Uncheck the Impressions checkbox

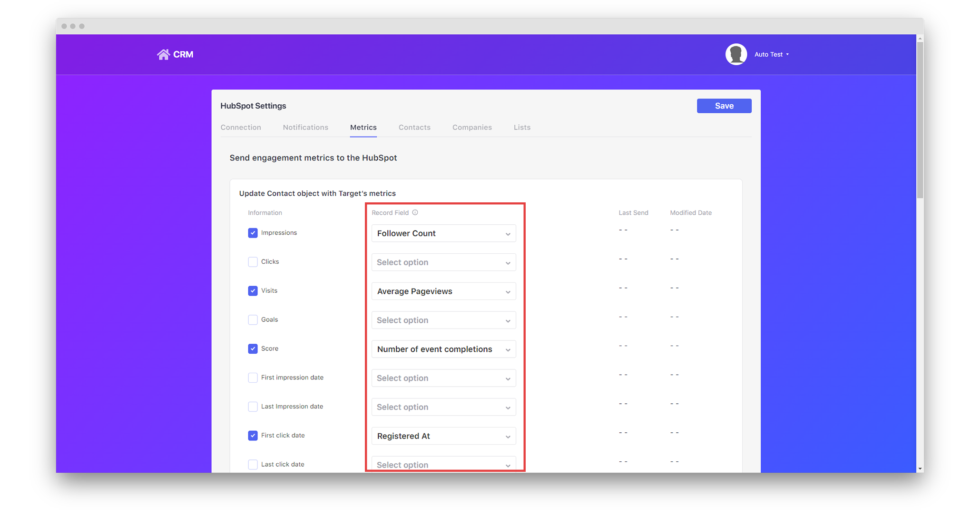tap(253, 233)
